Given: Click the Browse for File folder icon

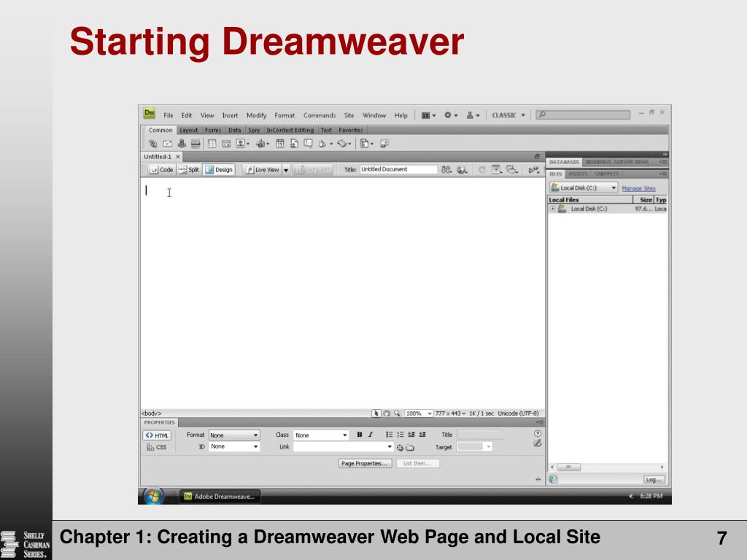Looking at the screenshot, I should 410,448.
